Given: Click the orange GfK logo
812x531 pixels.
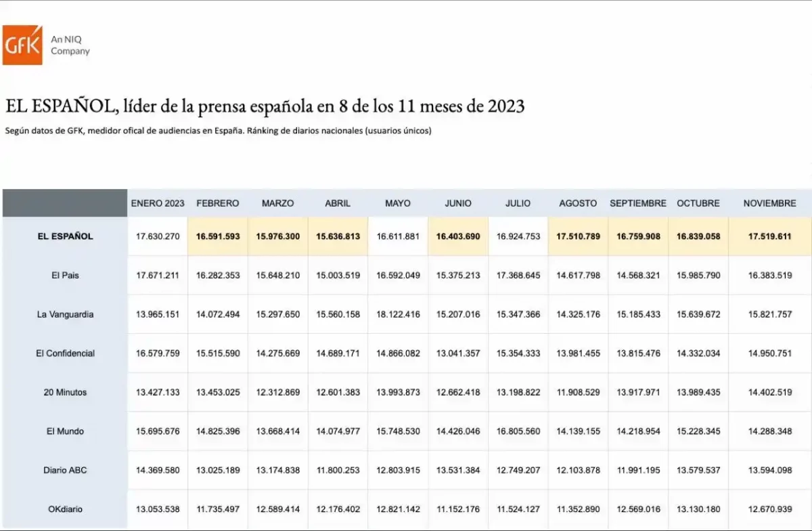Looking at the screenshot, I should (22, 45).
